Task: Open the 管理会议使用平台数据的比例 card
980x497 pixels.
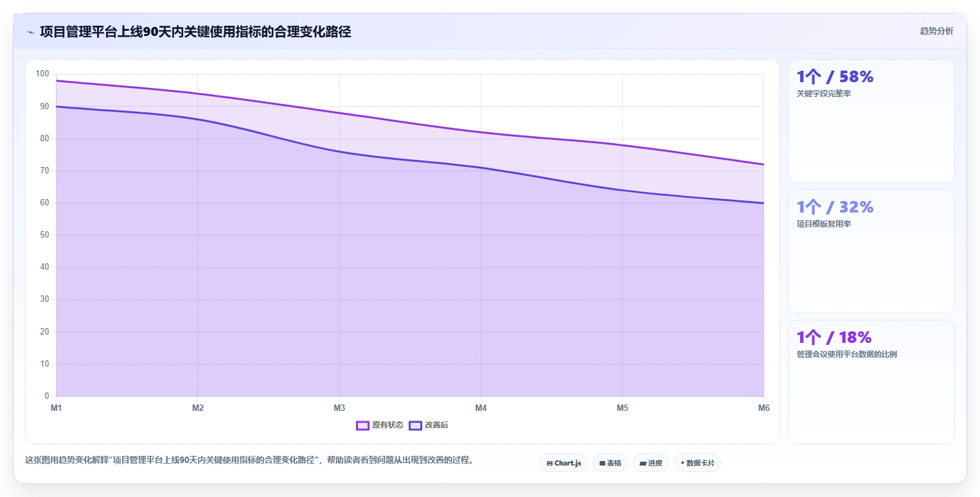Action: [871, 382]
